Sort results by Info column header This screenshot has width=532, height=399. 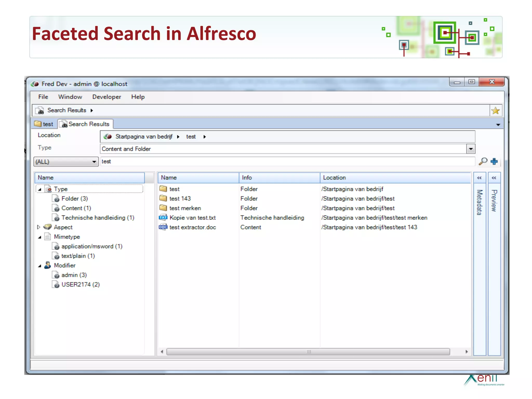pos(280,178)
